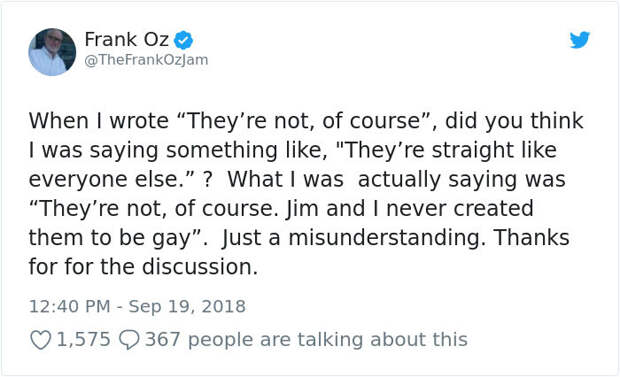Open Frank Oz's profile avatar photo
Screen dimensions: 620x377
pyautogui.click(x=52, y=52)
